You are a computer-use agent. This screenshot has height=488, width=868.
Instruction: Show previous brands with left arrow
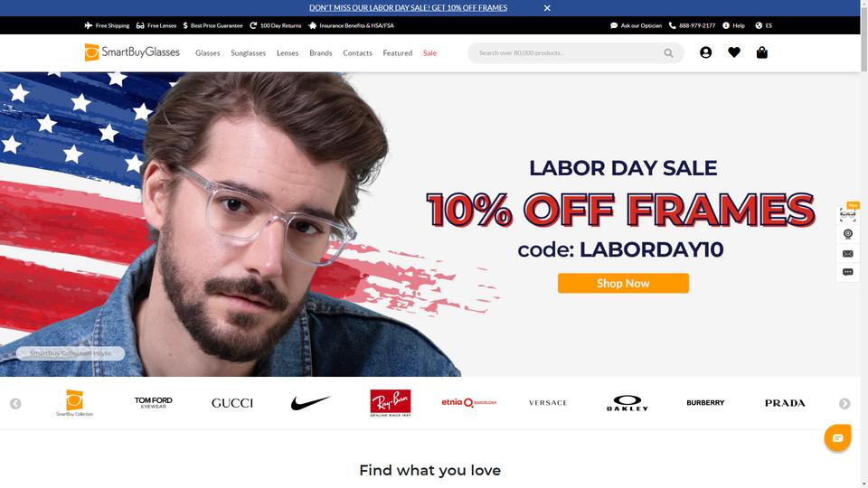[15, 403]
